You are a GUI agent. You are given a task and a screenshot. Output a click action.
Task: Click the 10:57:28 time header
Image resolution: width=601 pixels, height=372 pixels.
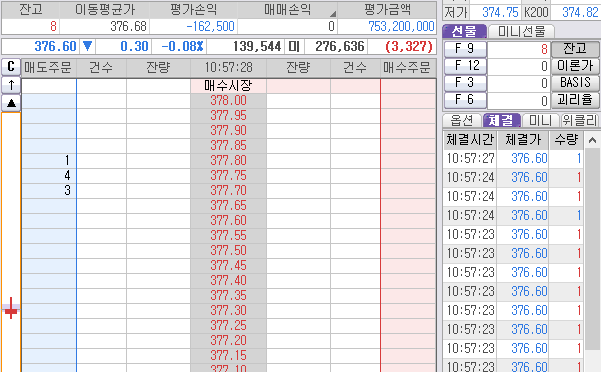228,68
